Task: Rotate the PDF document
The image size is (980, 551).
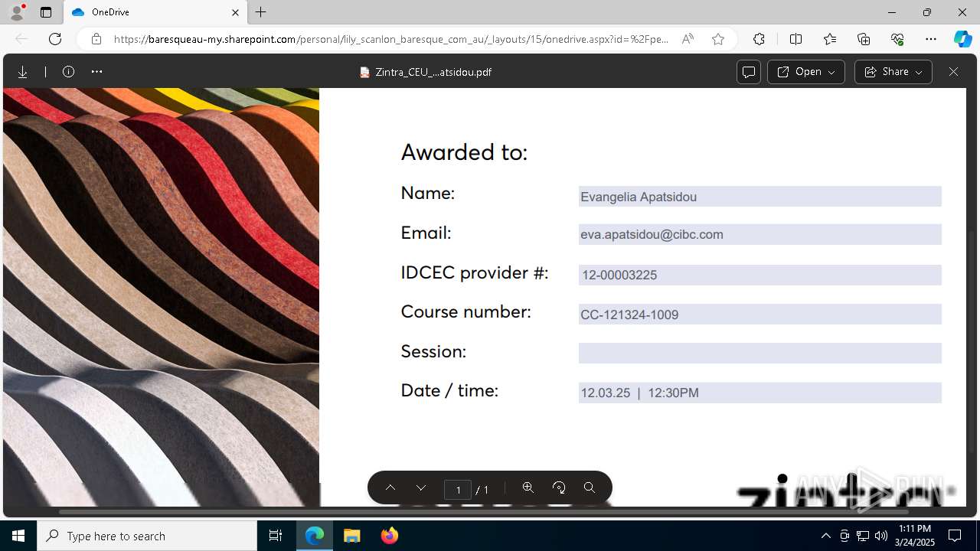Action: [x=559, y=488]
